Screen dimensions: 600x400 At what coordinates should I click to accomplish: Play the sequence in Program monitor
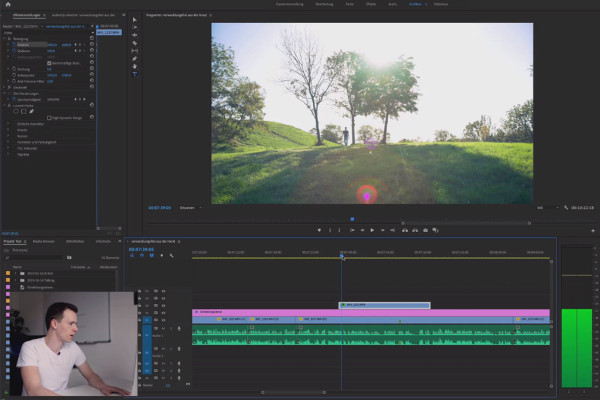pos(372,230)
